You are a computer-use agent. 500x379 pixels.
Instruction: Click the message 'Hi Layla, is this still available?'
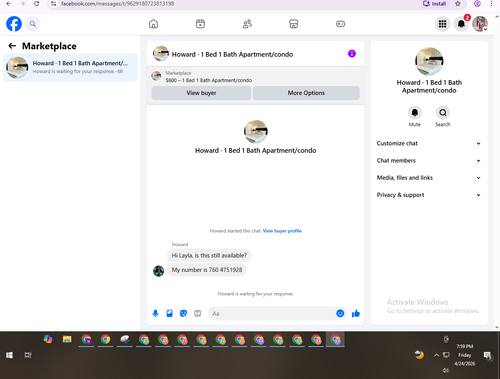(x=209, y=255)
